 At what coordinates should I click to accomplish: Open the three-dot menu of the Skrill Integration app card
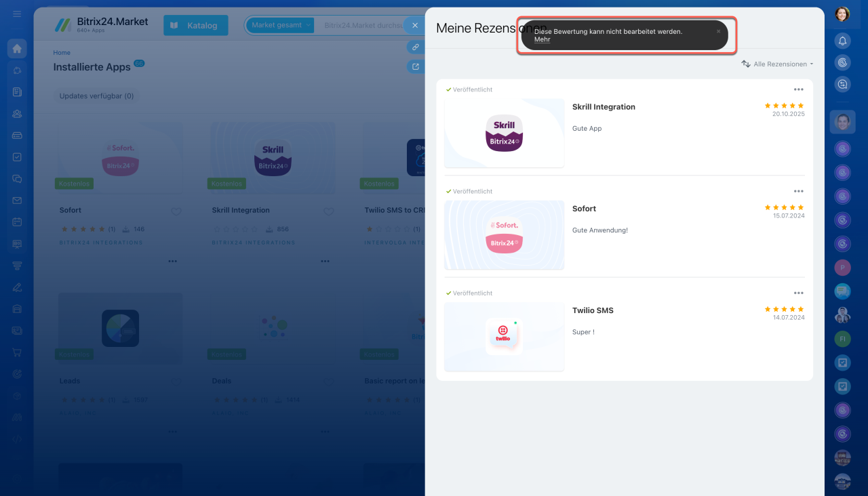pos(325,262)
